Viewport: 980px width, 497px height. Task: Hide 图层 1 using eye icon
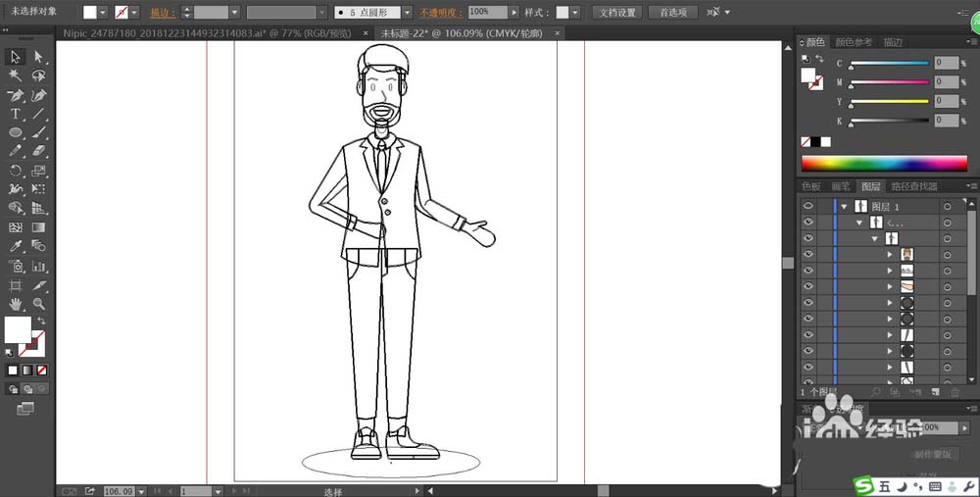pos(808,206)
